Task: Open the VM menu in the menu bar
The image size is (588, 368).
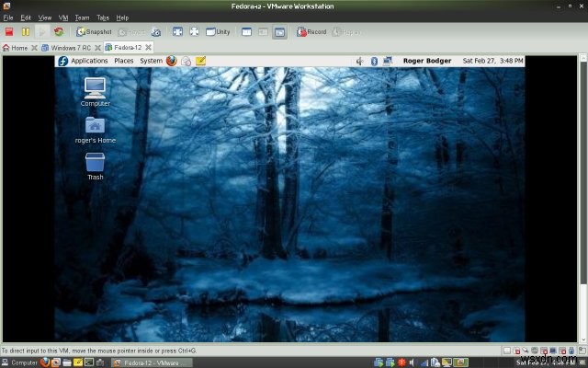Action: click(x=63, y=17)
